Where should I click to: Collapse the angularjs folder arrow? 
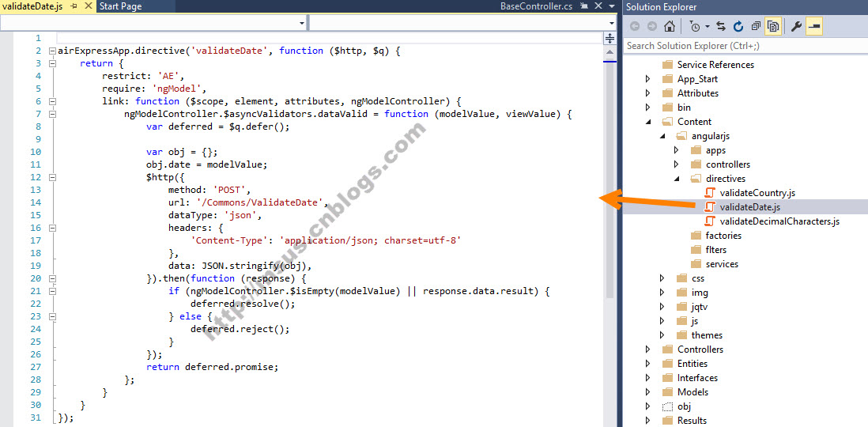pos(662,136)
